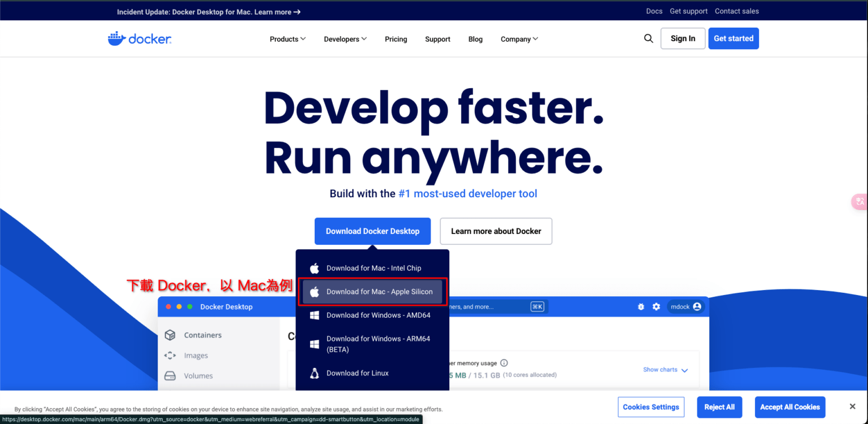Click the Sign In button
This screenshot has height=424, width=868.
point(683,38)
